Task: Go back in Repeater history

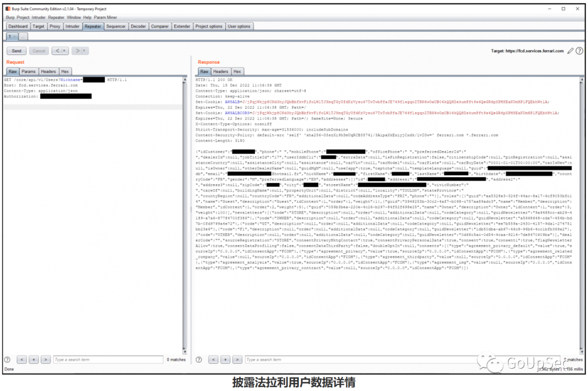Action: coord(57,51)
